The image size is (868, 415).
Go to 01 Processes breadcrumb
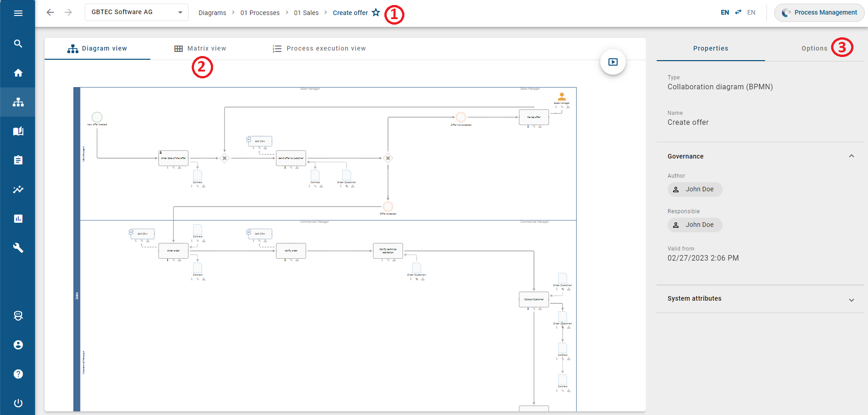[x=260, y=13]
